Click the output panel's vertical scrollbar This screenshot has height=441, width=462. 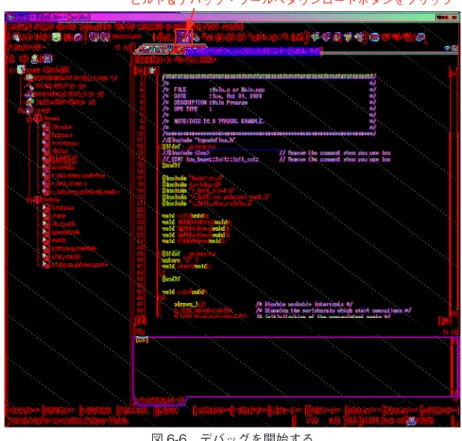454,367
